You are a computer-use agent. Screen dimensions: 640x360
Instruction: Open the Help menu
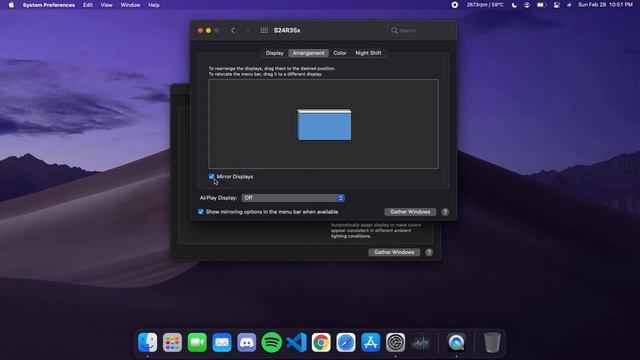tap(154, 5)
